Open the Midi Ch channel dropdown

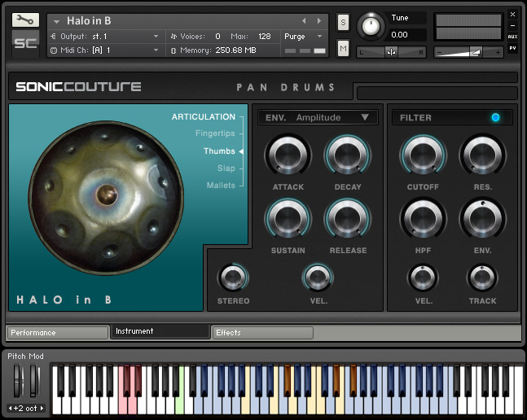coord(106,50)
